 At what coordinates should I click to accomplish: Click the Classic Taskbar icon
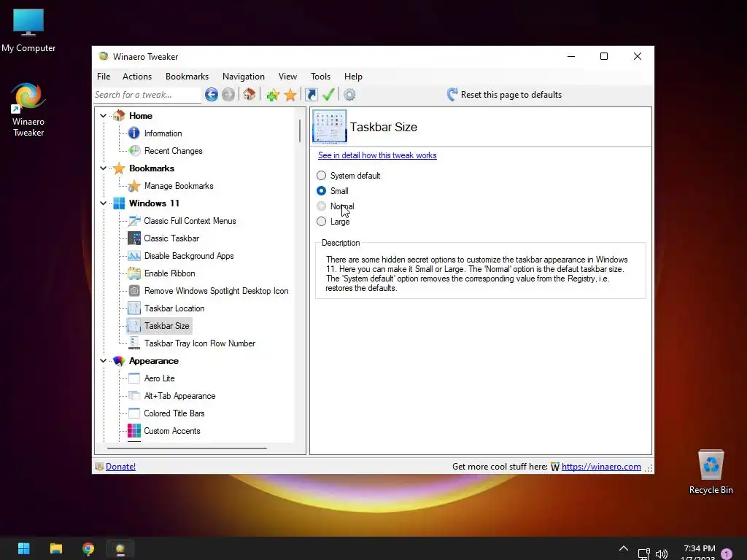click(134, 238)
